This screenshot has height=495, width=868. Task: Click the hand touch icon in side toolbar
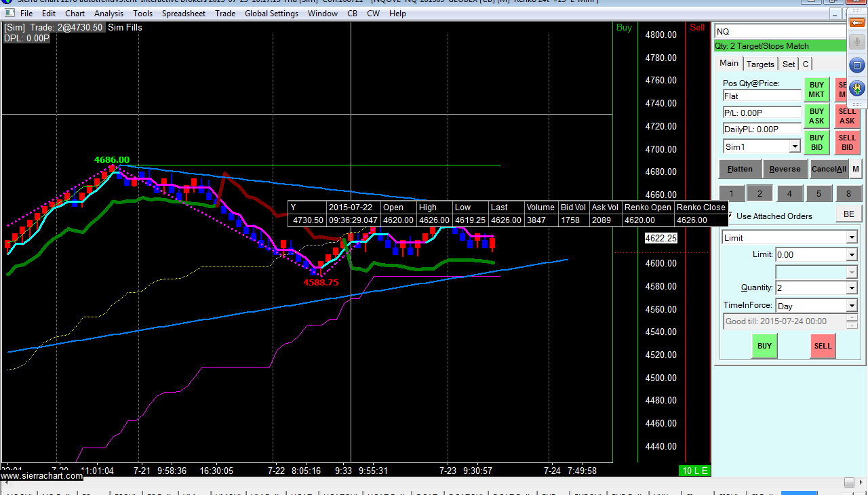(x=857, y=87)
